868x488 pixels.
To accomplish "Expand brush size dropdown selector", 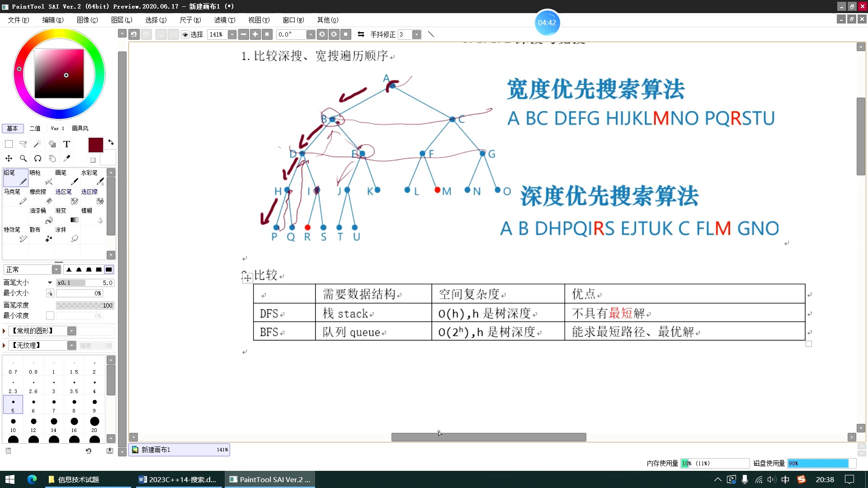I will tap(47, 282).
